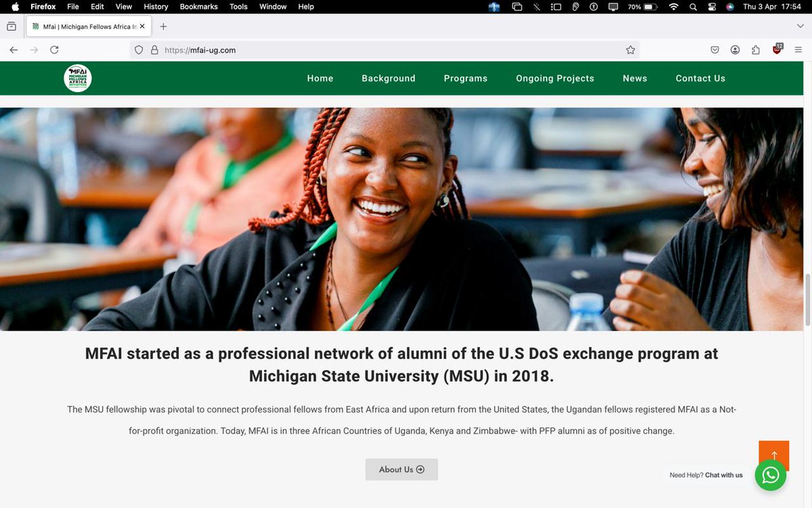Viewport: 812px width, 508px height.
Task: Click the Accessibility icon in the menu bar
Action: pos(594,7)
